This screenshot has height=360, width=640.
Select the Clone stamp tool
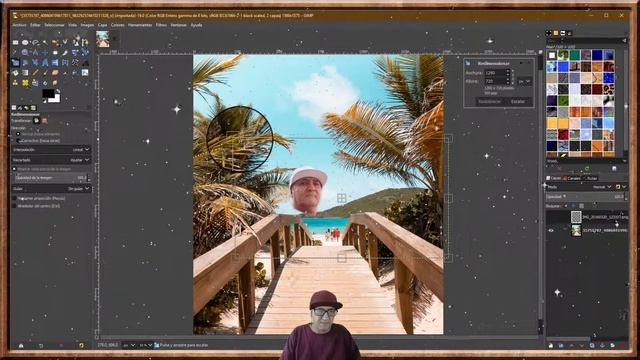16,83
